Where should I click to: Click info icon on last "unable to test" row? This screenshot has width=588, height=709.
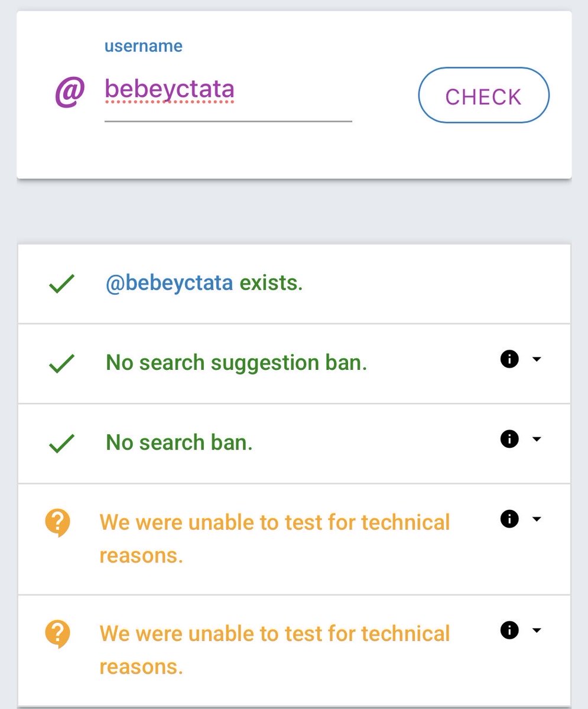[x=509, y=630]
